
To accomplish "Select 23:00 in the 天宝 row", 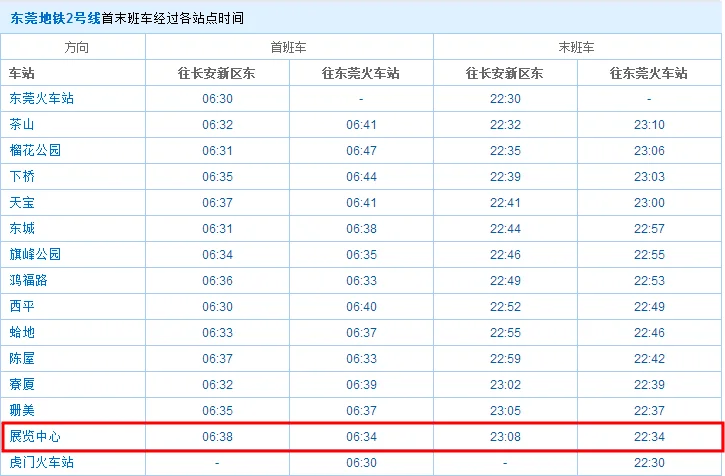I will click(649, 203).
